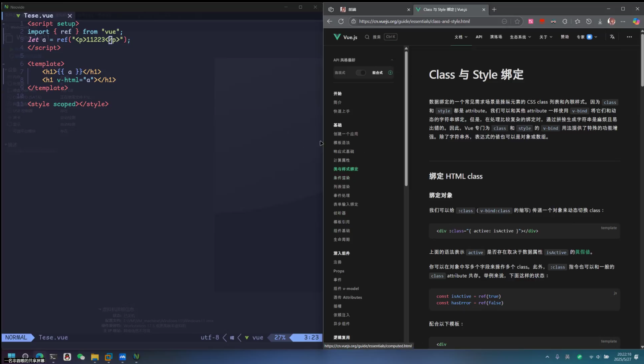644x364 pixels.
Task: Go back in the Edge browser
Action: [330, 22]
